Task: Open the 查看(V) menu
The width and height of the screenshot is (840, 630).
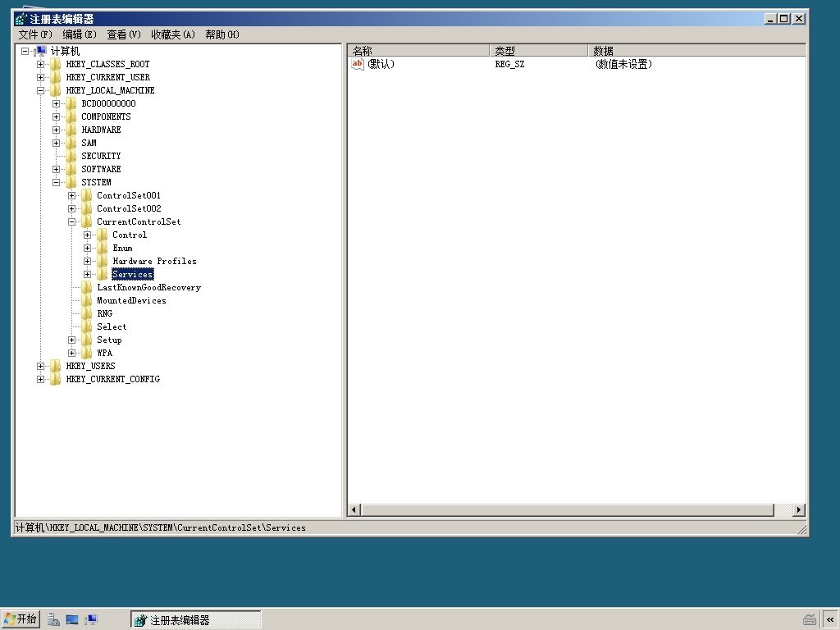Action: 124,34
